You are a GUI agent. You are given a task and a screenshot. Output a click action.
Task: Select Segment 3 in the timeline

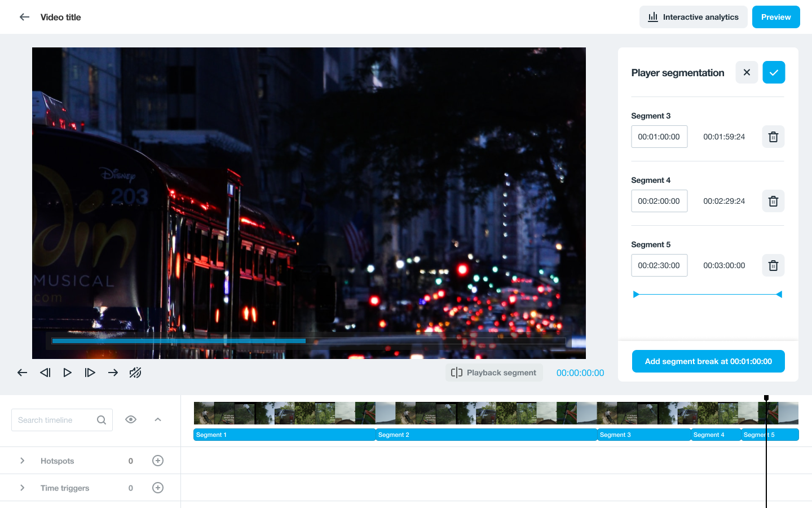click(643, 435)
